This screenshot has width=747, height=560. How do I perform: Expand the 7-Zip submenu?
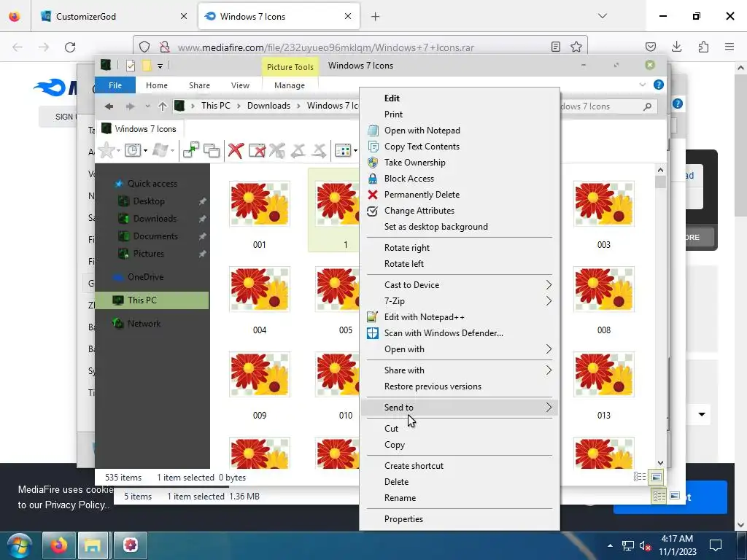pyautogui.click(x=460, y=301)
